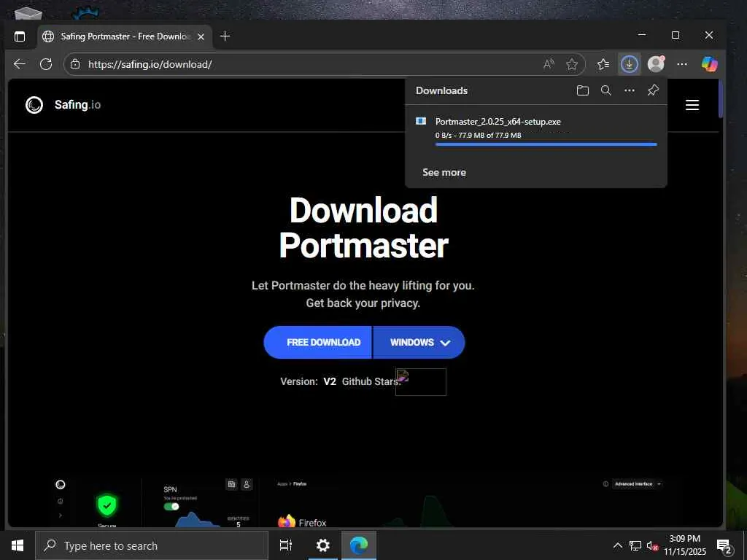The width and height of the screenshot is (747, 560).
Task: Click the download progress bar
Action: 546,144
